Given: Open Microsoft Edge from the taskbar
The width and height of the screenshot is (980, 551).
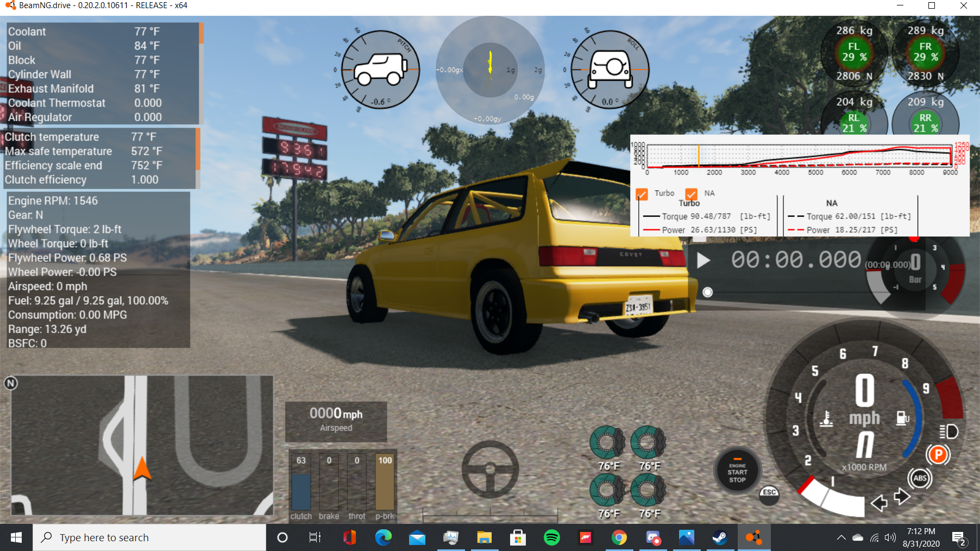Looking at the screenshot, I should (x=383, y=537).
